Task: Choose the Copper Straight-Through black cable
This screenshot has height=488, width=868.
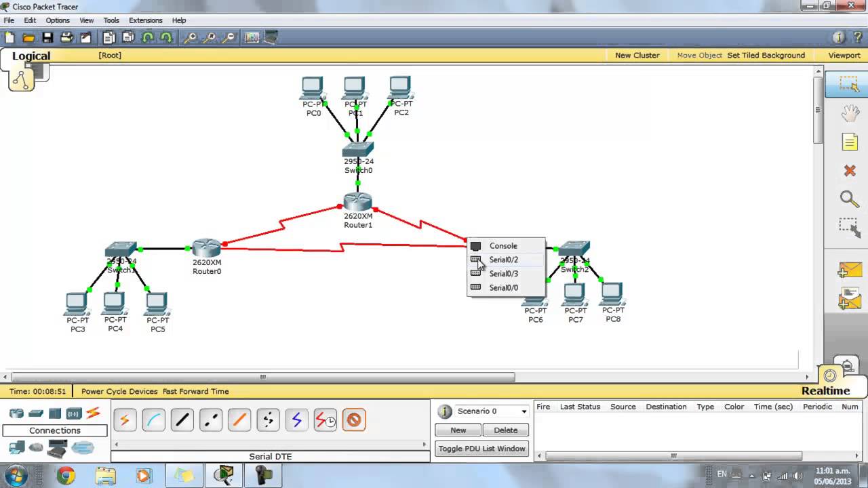Action: click(182, 420)
